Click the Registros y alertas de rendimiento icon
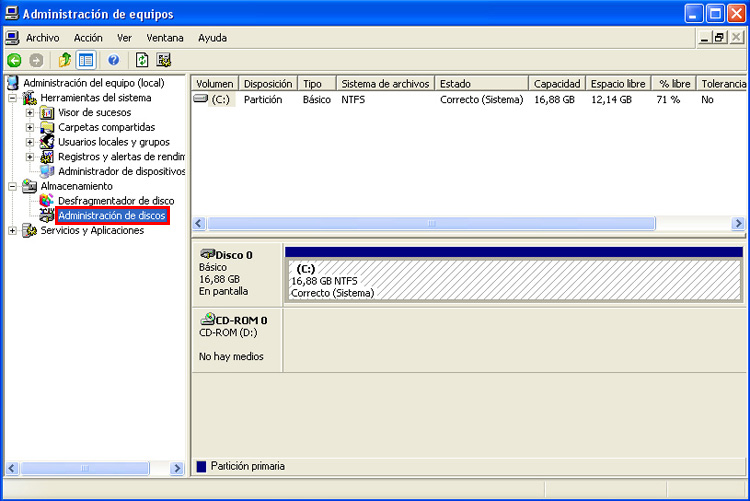This screenshot has width=750, height=501. click(47, 157)
